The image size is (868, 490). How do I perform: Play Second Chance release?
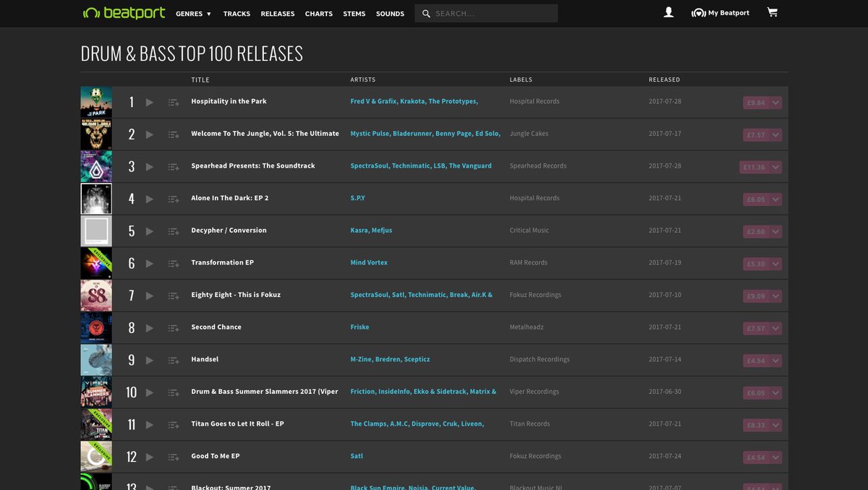tap(150, 327)
